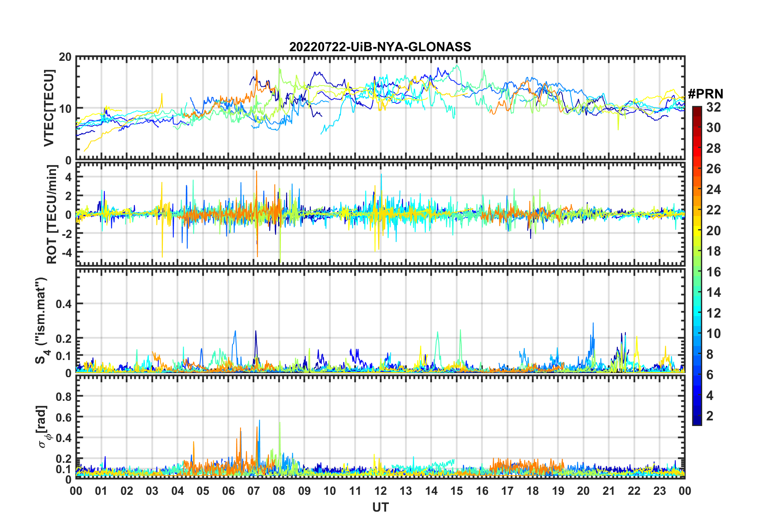
Task: Click x-axis hour label 05
Action: (203, 491)
